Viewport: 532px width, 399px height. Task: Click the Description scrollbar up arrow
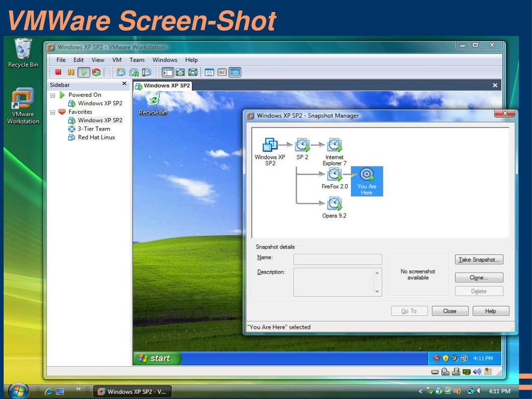377,273
